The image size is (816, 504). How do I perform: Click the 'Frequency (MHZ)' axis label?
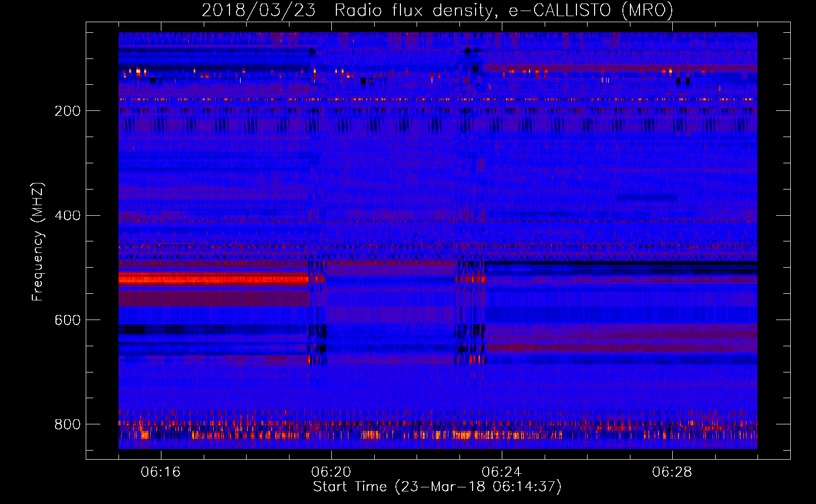pos(38,241)
